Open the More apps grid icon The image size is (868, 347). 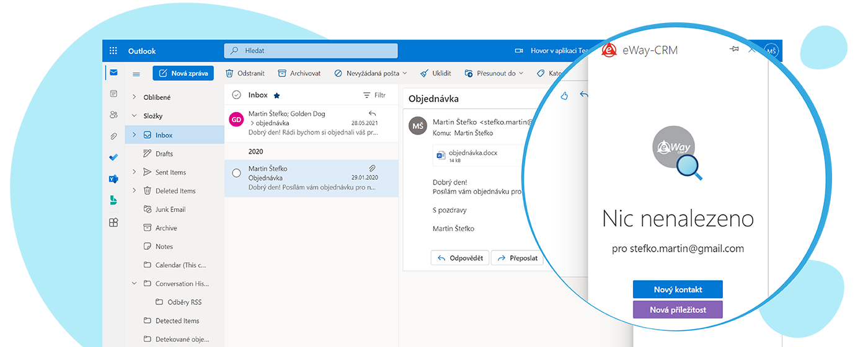(113, 222)
